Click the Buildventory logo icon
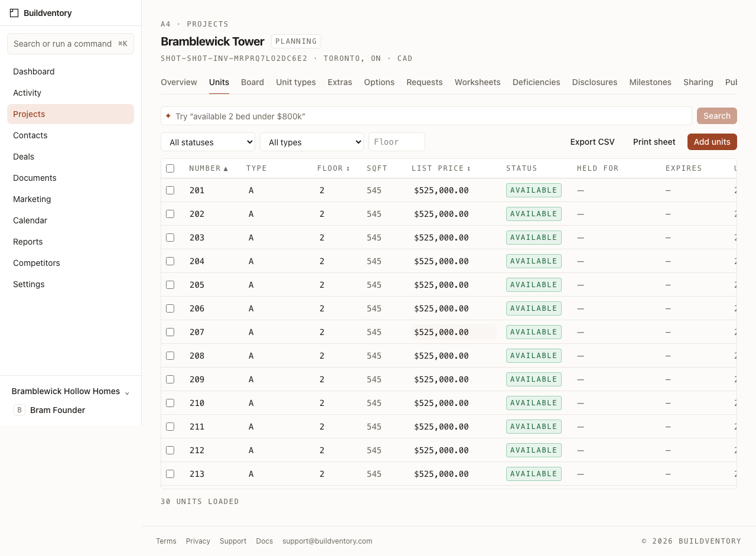This screenshot has height=556, width=756. [x=14, y=13]
